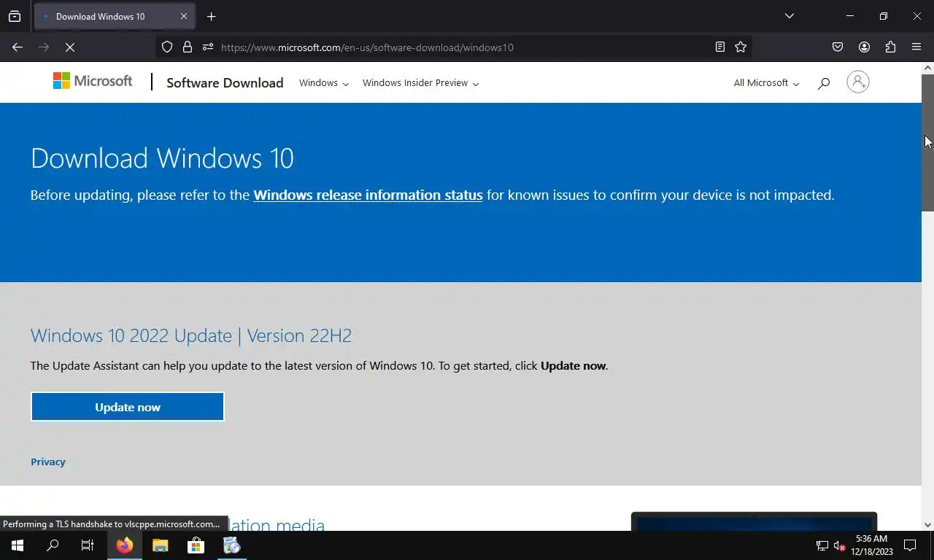This screenshot has height=560, width=934.
Task: View site security via padlock icon
Action: (188, 47)
